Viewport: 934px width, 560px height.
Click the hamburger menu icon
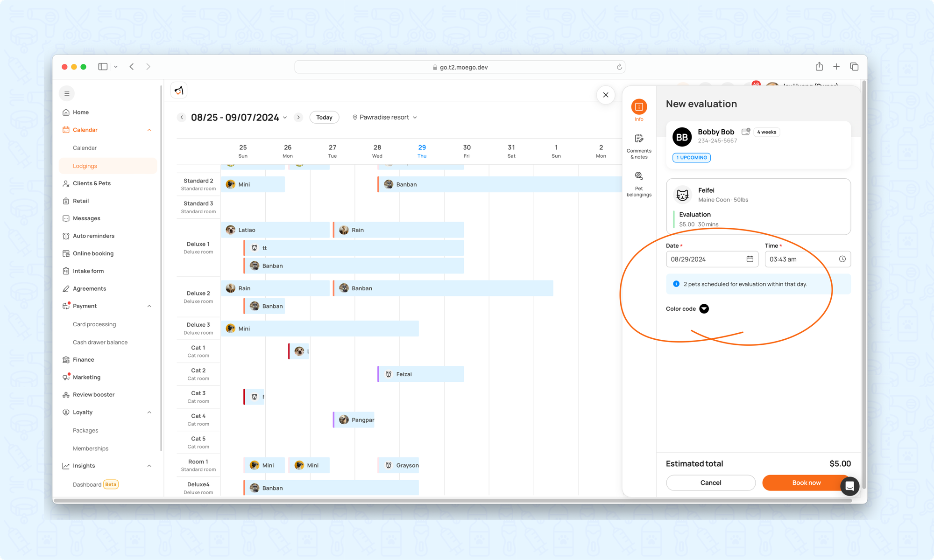click(67, 93)
